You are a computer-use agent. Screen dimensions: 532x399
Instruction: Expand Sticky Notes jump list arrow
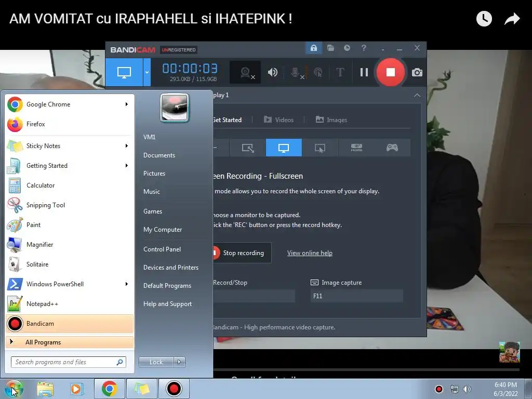click(x=127, y=146)
